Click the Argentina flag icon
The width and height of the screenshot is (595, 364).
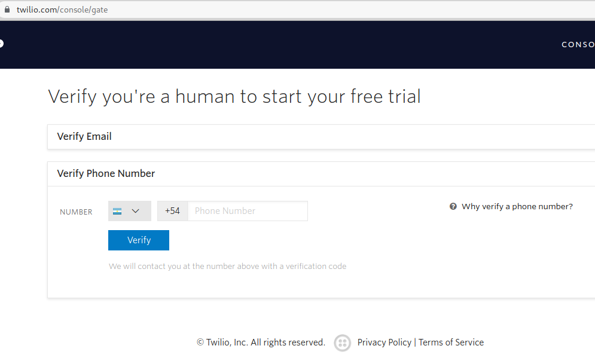[x=117, y=211]
